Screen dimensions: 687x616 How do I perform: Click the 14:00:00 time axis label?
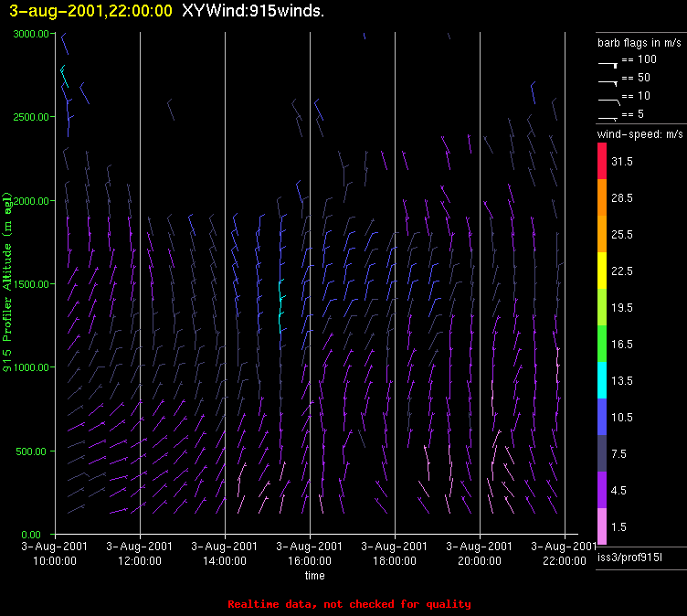[225, 561]
